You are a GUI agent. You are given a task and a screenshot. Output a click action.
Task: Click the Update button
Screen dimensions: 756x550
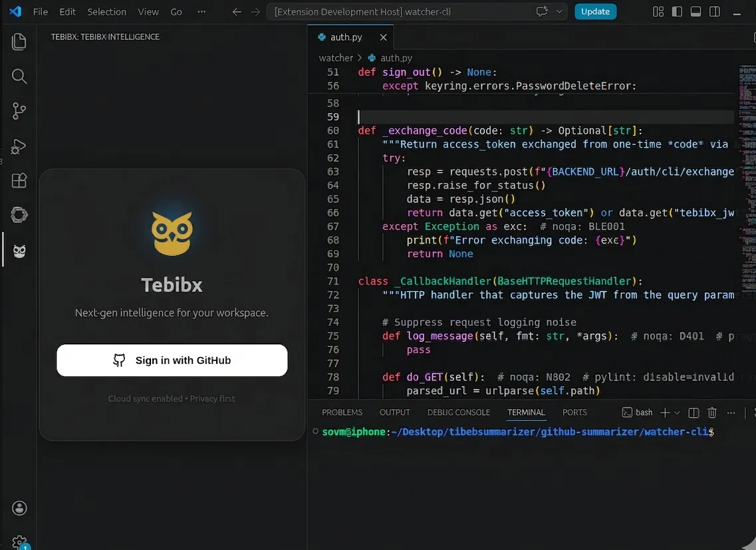click(x=596, y=11)
